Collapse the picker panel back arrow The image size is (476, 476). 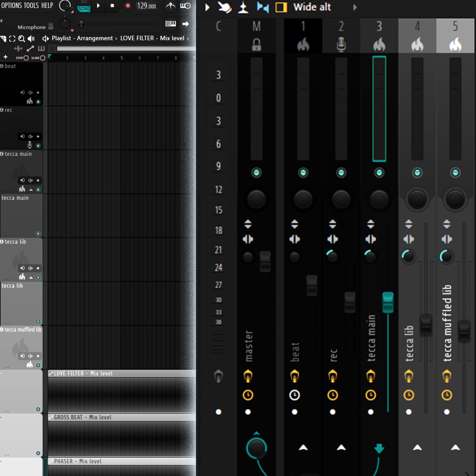tap(52, 49)
